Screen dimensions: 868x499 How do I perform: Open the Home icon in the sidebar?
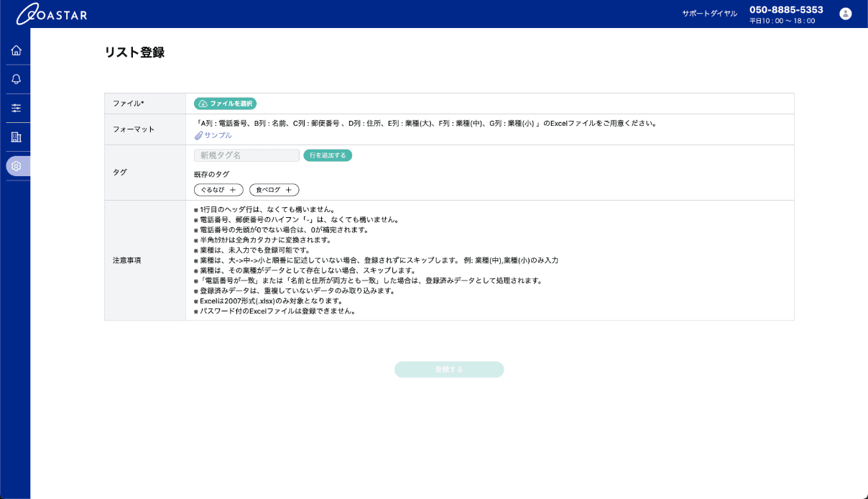(x=16, y=50)
